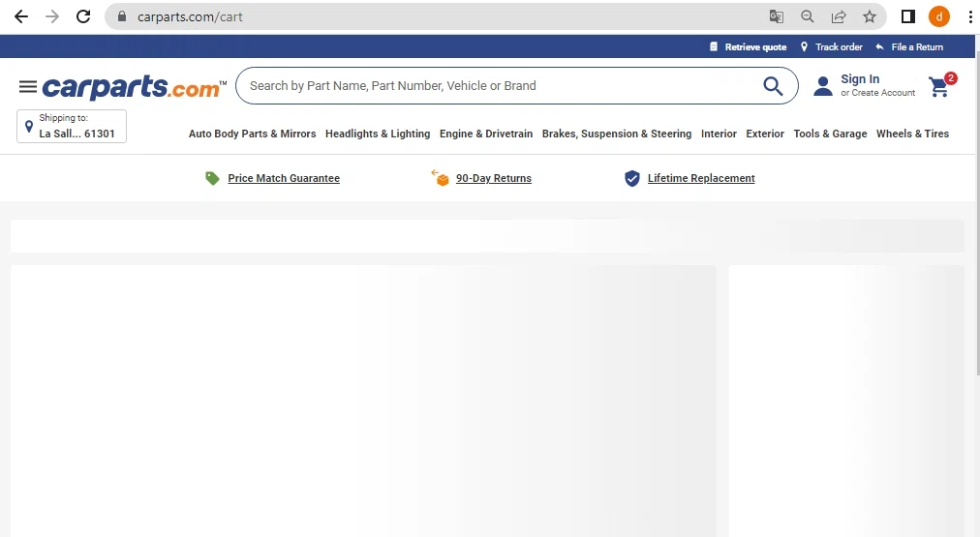
Task: Open Brakes, Suspension & Steering menu
Action: [x=617, y=134]
